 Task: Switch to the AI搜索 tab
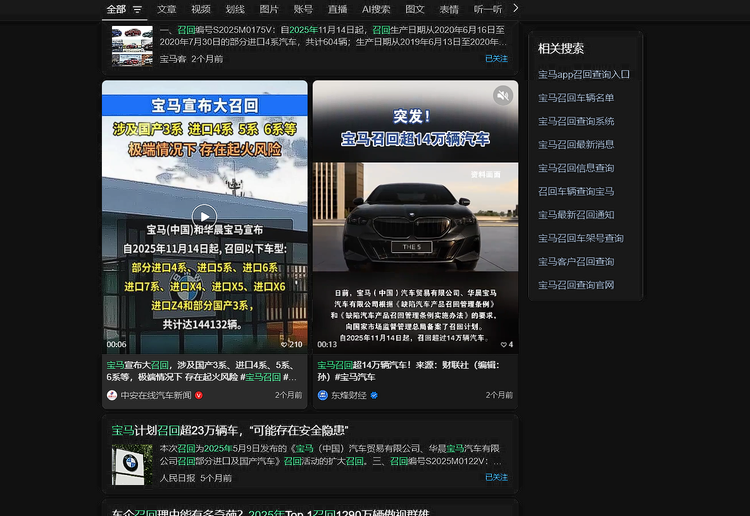pos(376,9)
